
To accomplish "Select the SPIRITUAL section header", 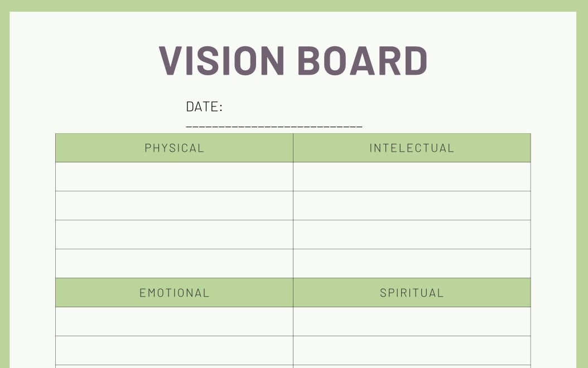I will 412,293.
